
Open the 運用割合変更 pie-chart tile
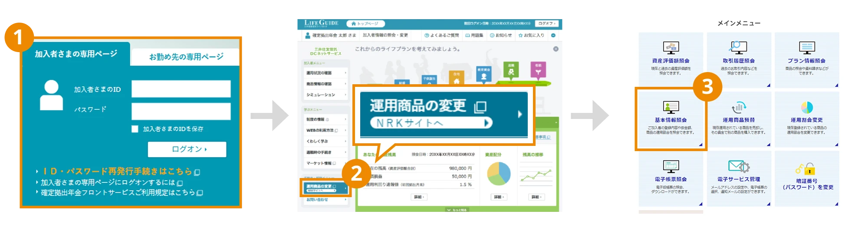[x=807, y=119]
